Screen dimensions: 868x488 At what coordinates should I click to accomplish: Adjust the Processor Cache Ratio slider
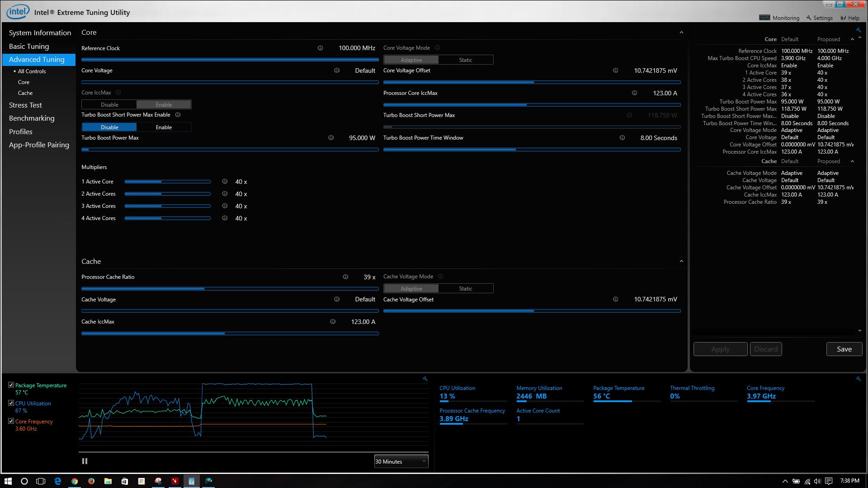(230, 288)
